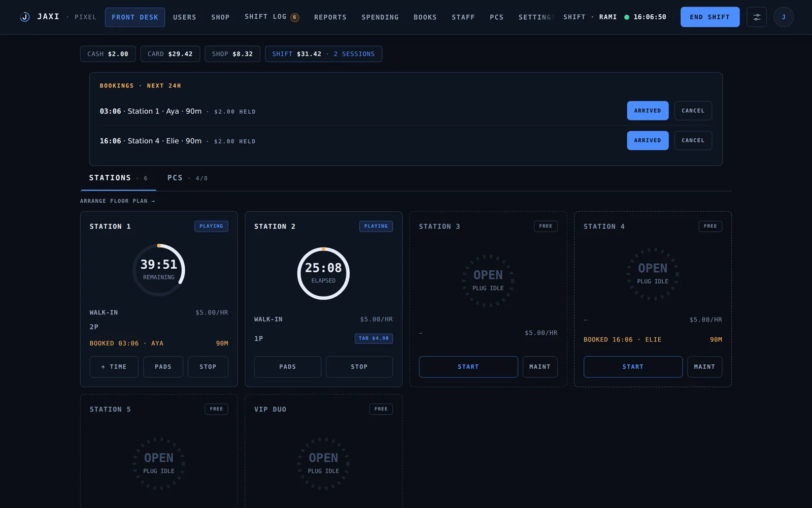Viewport: 812px width, 508px height.
Task: Open Station 2 tab of $4.90
Action: (374, 338)
